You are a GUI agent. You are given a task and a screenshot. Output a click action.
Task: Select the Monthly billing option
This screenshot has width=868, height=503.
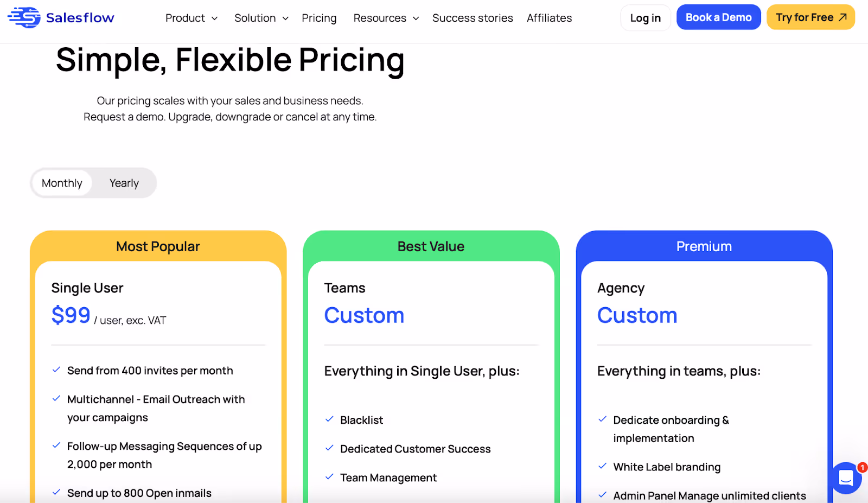pos(62,183)
